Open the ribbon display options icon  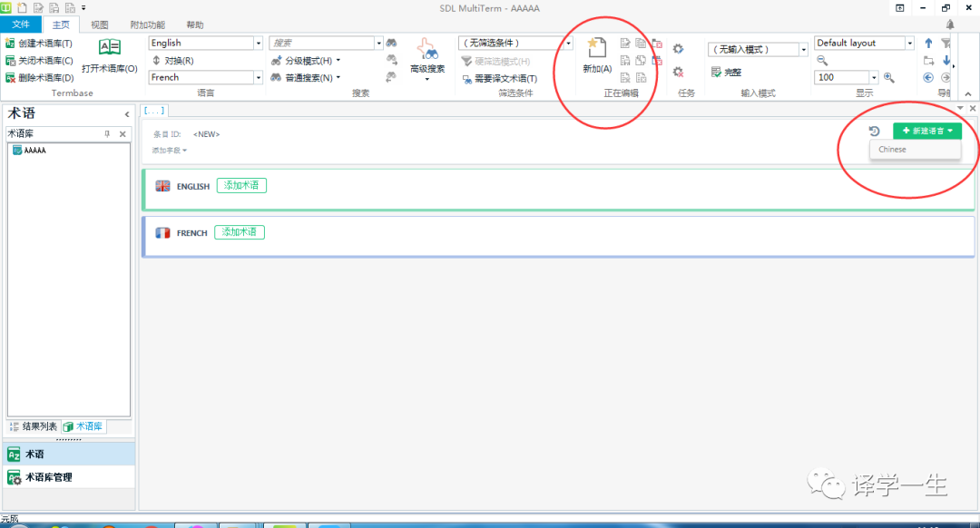point(900,8)
